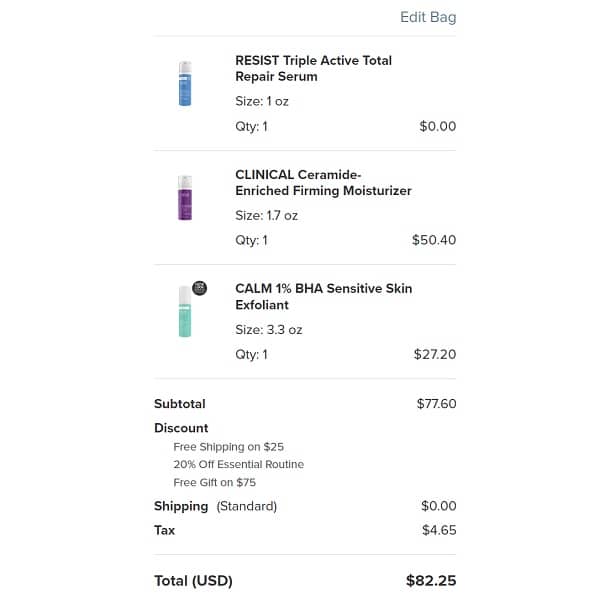Click the $27.20 exfoliant price
The width and height of the screenshot is (600, 600).
(434, 354)
